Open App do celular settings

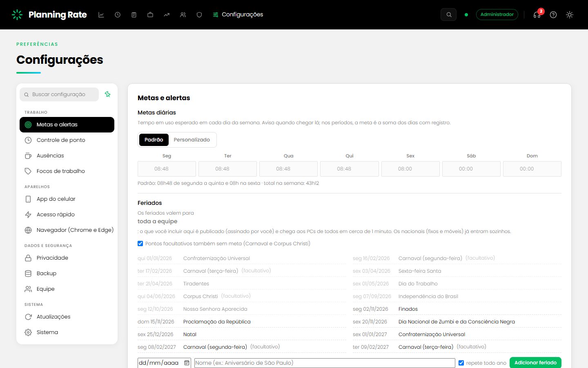pos(67,199)
